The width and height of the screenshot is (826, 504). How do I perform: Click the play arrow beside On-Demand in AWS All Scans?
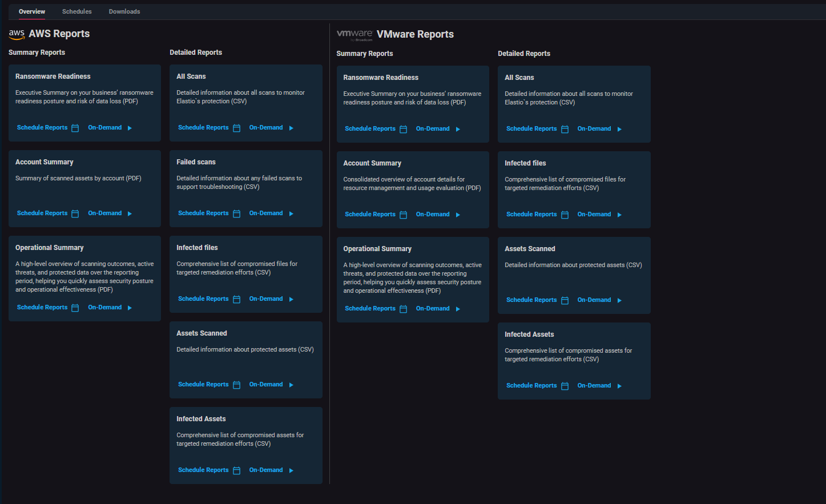(292, 127)
